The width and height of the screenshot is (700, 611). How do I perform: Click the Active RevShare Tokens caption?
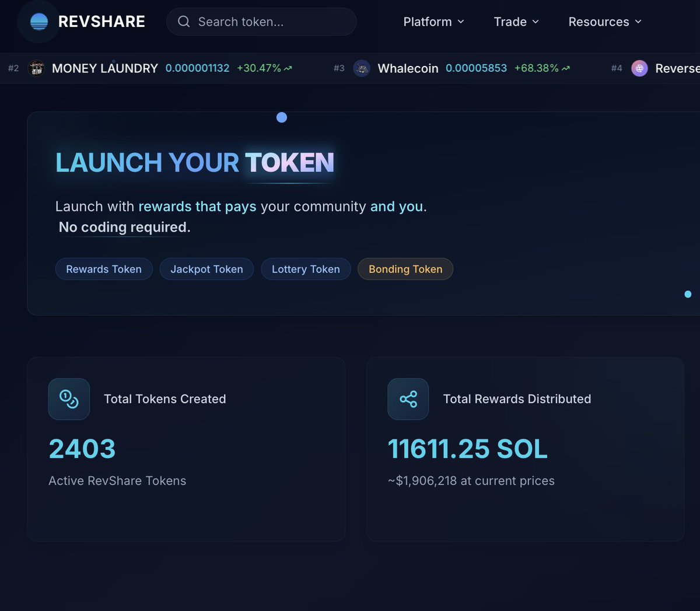coord(117,481)
